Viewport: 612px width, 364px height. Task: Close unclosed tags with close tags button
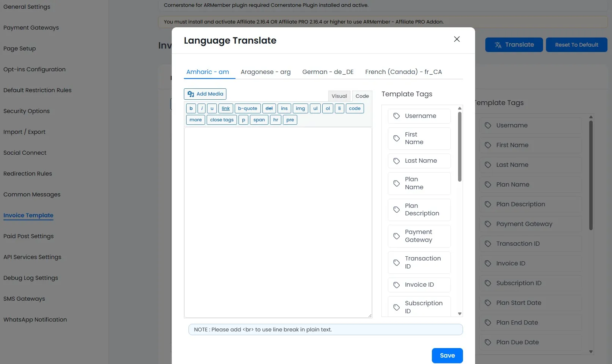[221, 119]
